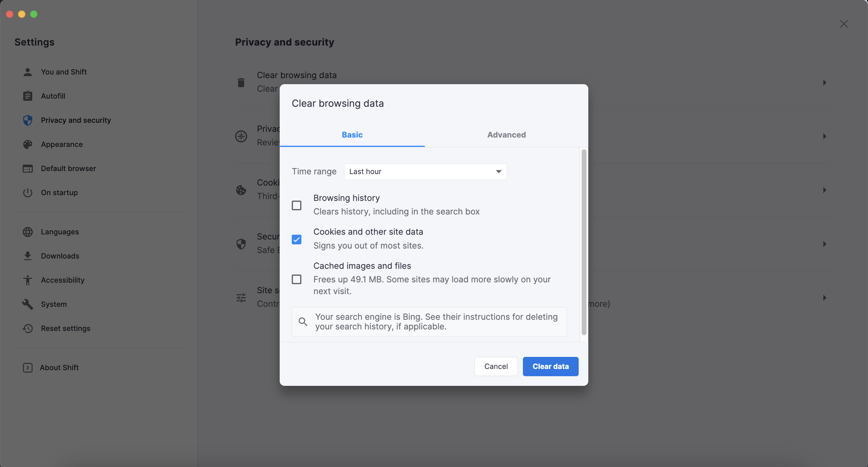
Task: Select Privacy and security in sidebar
Action: tap(76, 120)
